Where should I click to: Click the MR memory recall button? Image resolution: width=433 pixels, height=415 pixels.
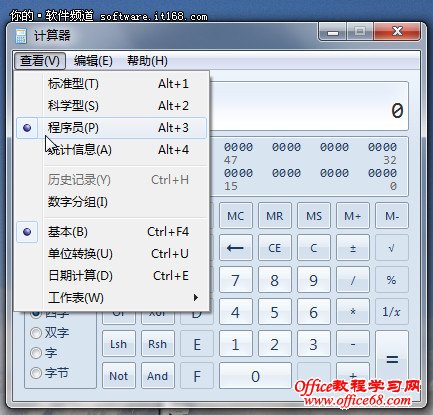coord(275,216)
